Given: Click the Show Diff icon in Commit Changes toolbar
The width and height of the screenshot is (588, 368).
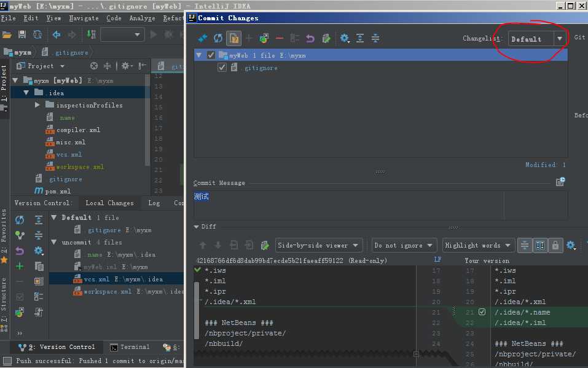Looking at the screenshot, I should click(202, 38).
